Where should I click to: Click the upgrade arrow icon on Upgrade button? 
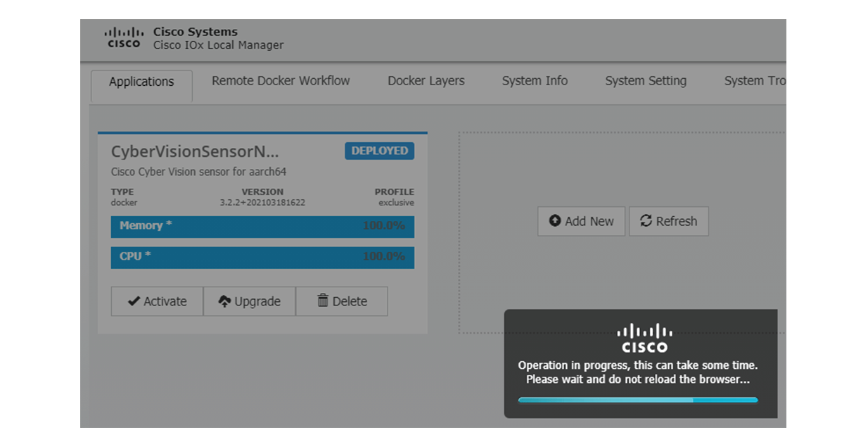[x=224, y=301]
